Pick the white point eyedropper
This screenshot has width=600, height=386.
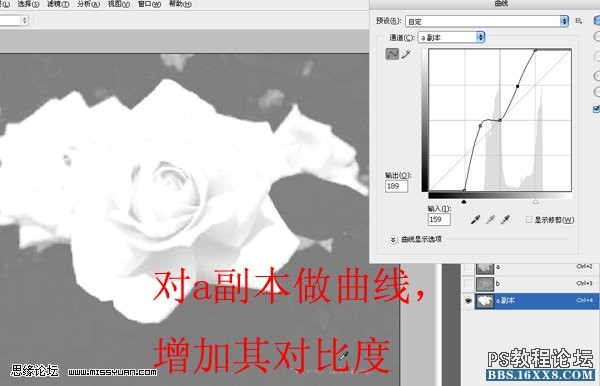pos(505,220)
